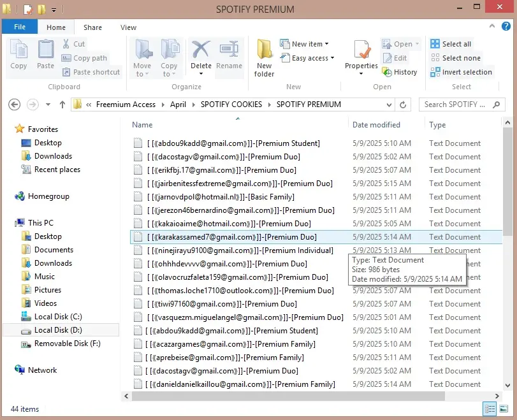This screenshot has height=420, width=517.
Task: Collapse the ribbon with the chevron
Action: [492, 25]
